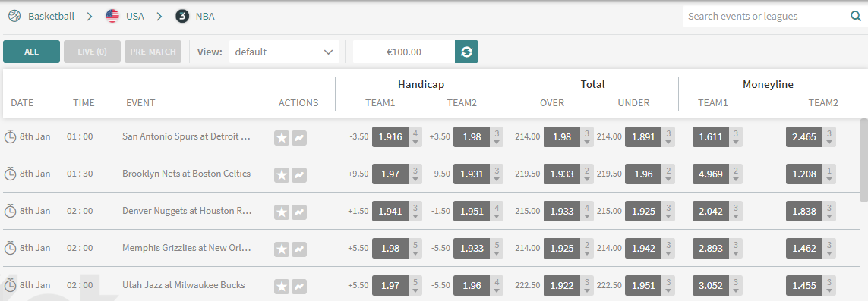Click the search magnifier icon

tap(856, 16)
